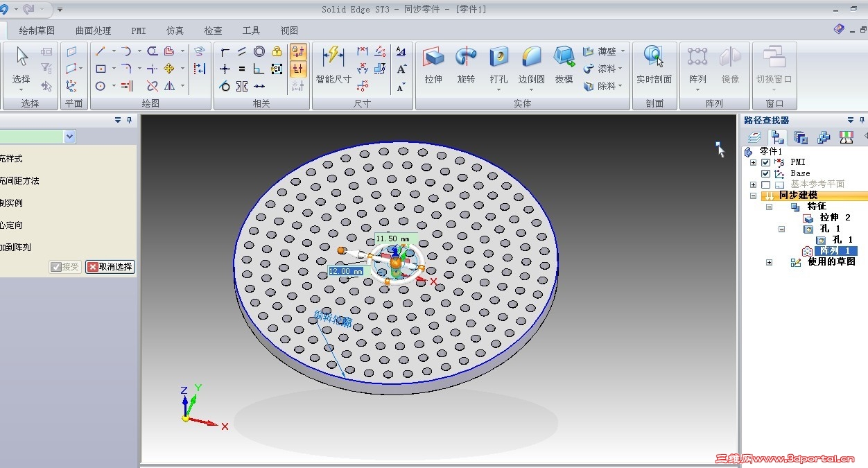This screenshot has width=868, height=468.
Task: Toggle the PMI visibility checkbox
Action: pyautogui.click(x=765, y=162)
